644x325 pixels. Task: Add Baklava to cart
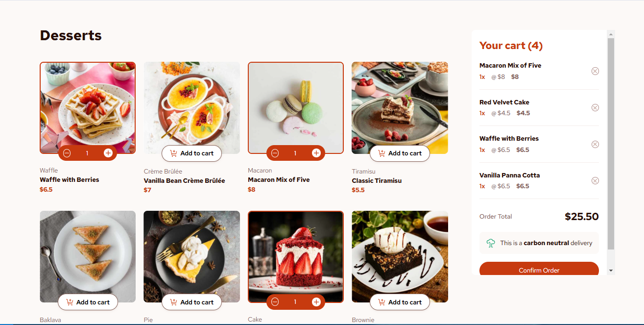coord(88,302)
